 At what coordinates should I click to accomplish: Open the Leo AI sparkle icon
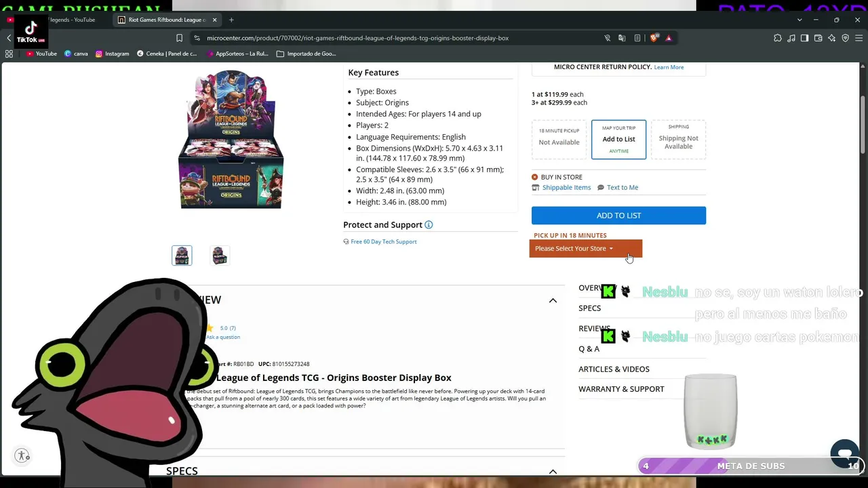(x=831, y=38)
